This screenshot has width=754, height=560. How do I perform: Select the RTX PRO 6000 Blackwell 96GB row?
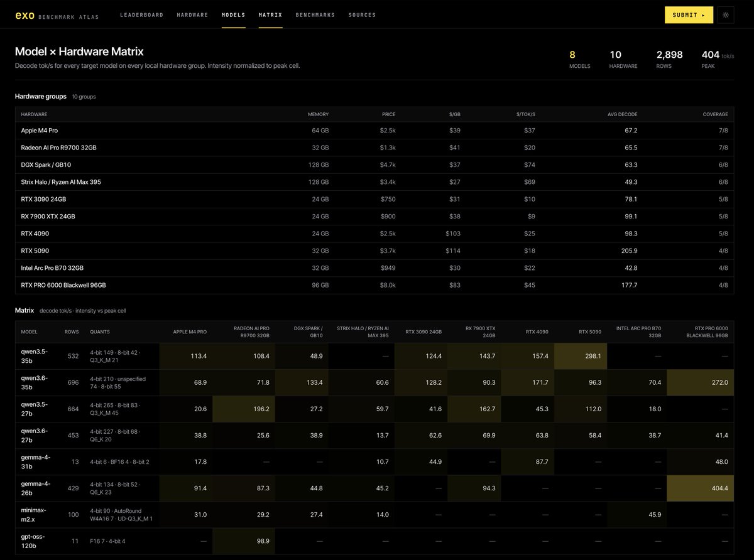point(374,285)
